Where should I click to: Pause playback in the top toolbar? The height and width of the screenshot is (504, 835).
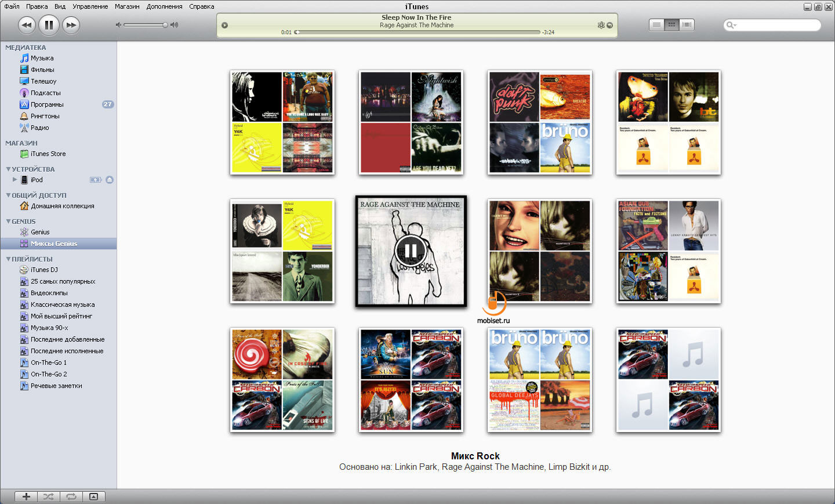(x=49, y=25)
